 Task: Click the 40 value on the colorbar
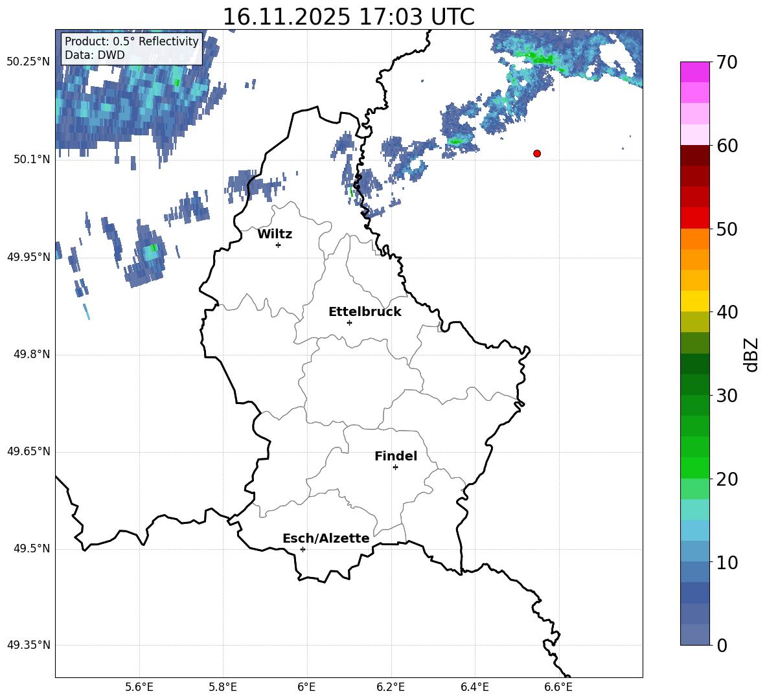pos(727,312)
